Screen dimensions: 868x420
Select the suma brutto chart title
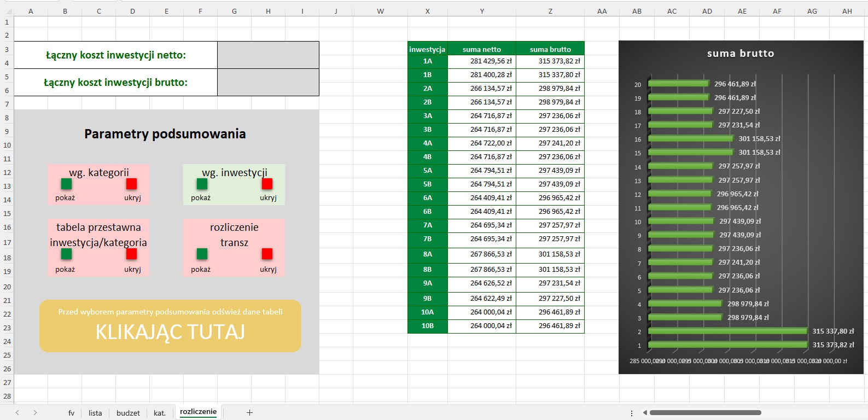point(741,54)
